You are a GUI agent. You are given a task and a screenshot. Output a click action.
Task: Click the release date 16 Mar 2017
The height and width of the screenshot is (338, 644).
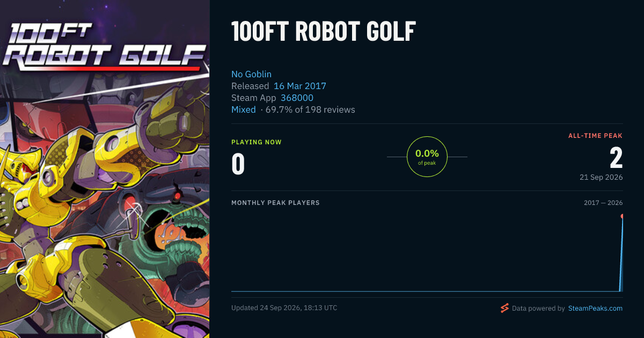pyautogui.click(x=300, y=86)
